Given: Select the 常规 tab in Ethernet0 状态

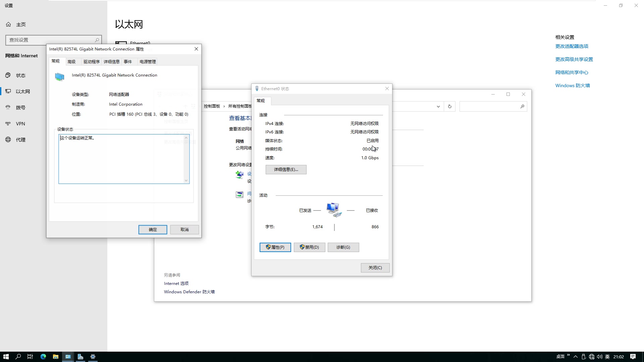Looking at the screenshot, I should click(x=261, y=101).
